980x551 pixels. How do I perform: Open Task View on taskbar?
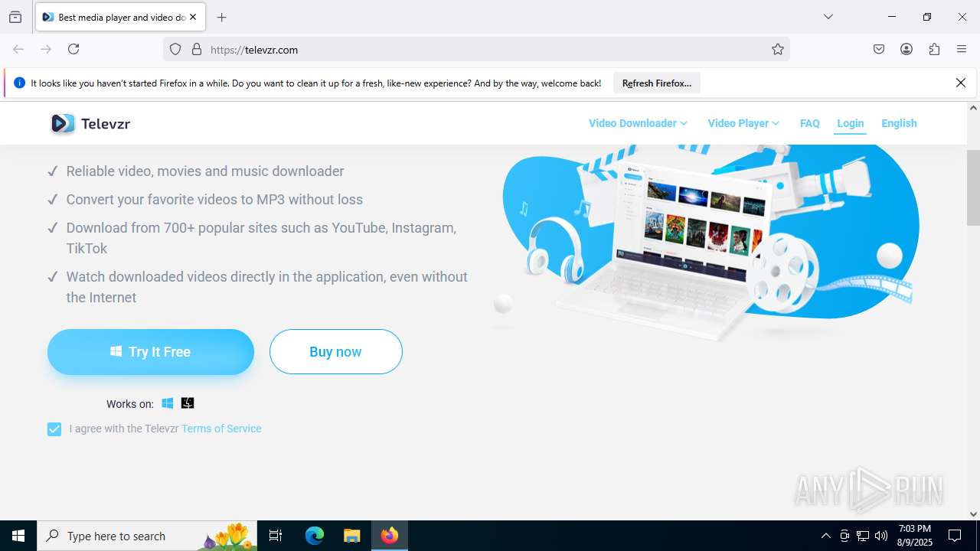point(276,536)
